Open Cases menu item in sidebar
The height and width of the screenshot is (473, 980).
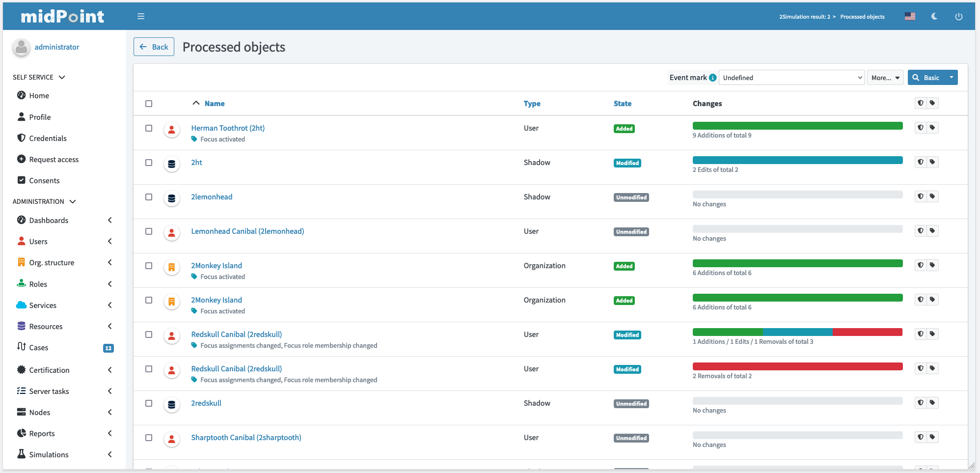(x=39, y=348)
